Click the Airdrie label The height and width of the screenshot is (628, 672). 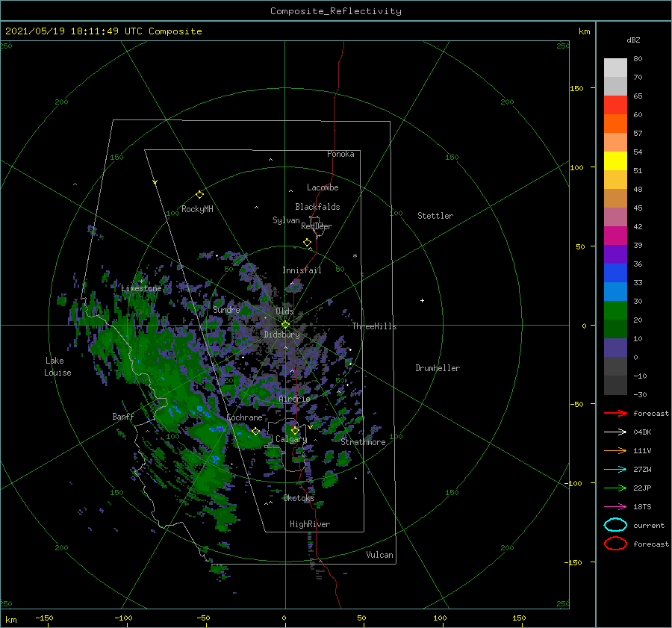pos(294,399)
